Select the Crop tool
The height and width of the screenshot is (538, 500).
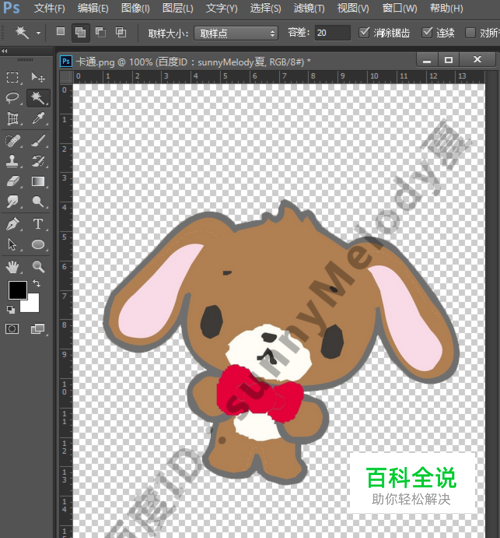13,119
